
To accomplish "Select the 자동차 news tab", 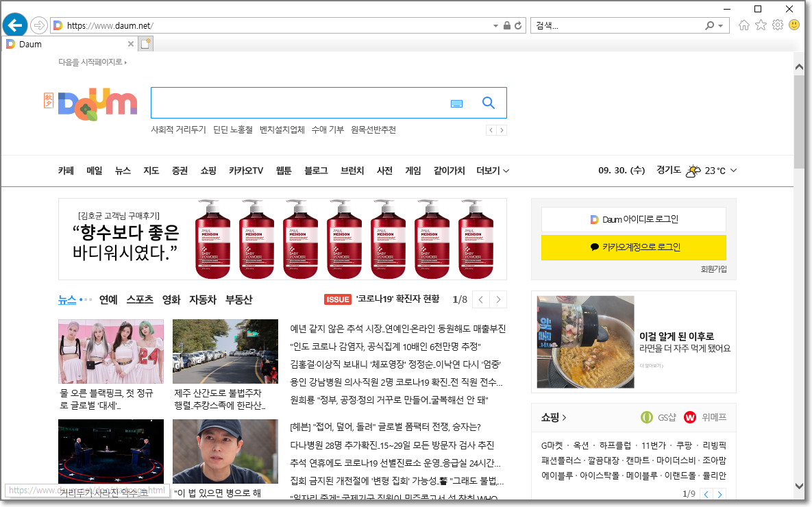I will pyautogui.click(x=202, y=299).
